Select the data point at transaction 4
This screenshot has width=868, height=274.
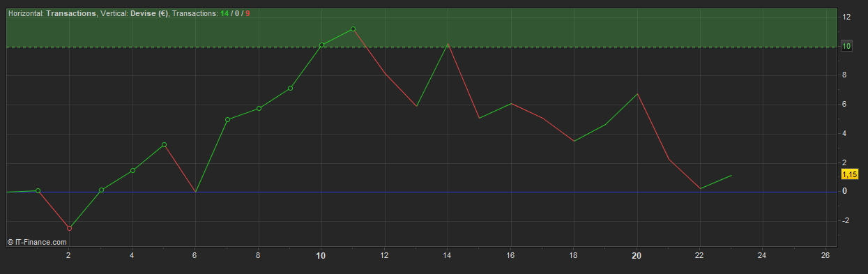point(132,170)
